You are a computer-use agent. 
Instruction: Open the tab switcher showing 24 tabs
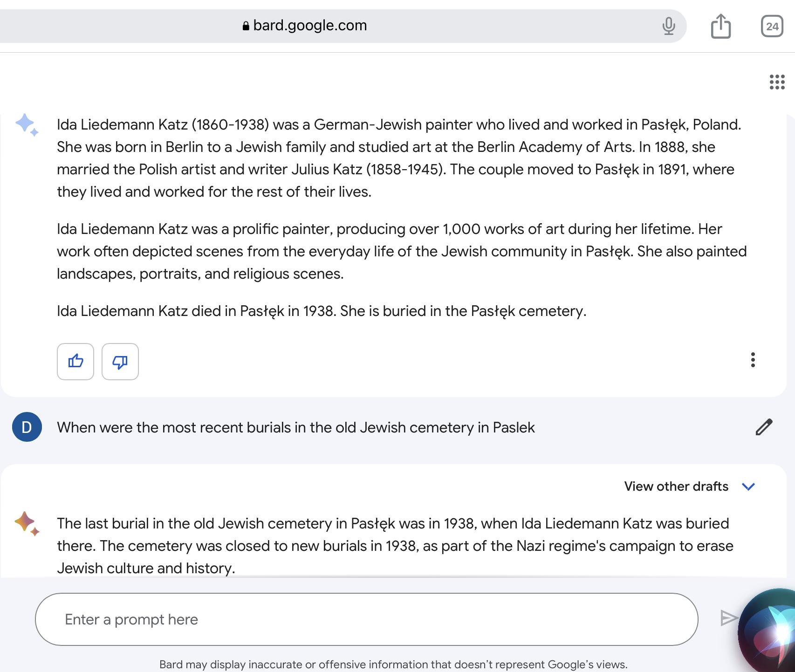(x=772, y=26)
